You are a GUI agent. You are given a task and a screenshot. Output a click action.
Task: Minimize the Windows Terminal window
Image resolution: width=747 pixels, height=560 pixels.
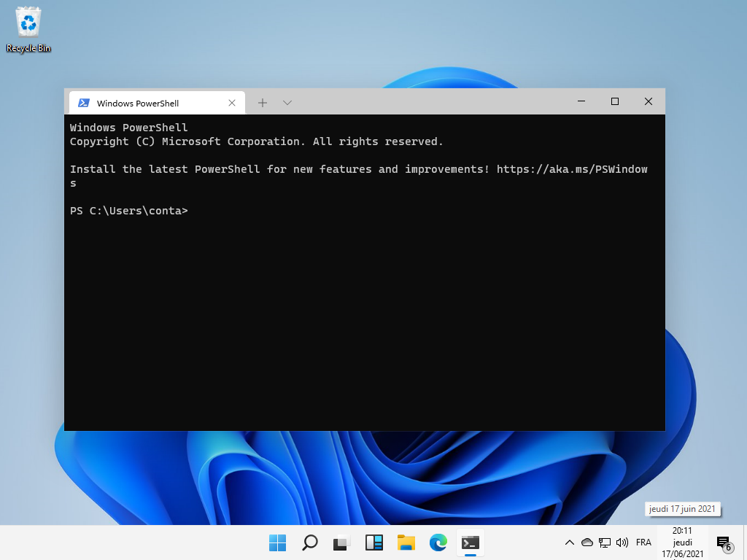[581, 101]
